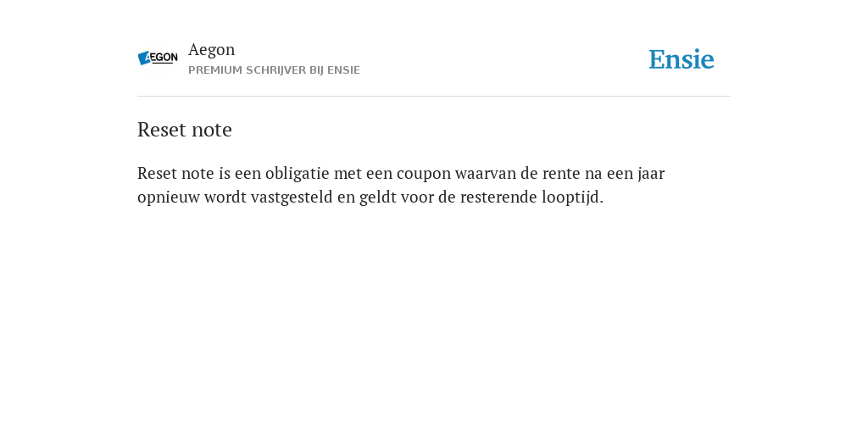Click the horizontal divider below the header

coord(434,97)
